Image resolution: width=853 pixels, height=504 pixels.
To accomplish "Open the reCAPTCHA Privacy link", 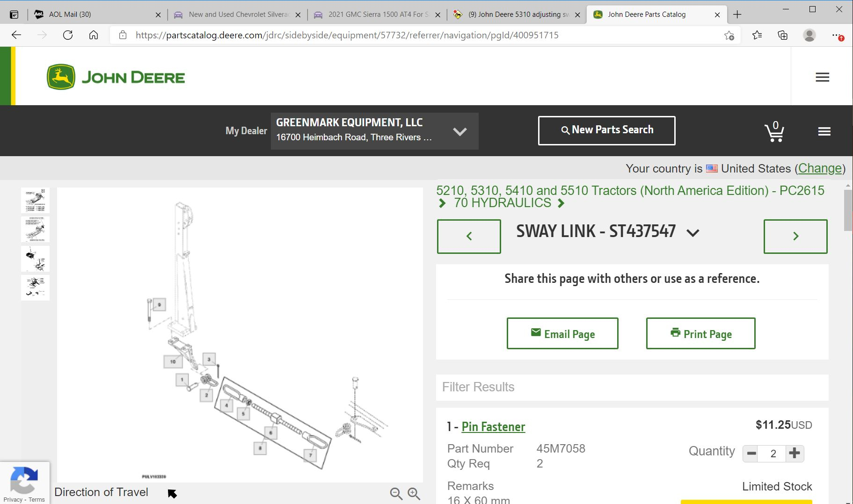I will click(13, 499).
